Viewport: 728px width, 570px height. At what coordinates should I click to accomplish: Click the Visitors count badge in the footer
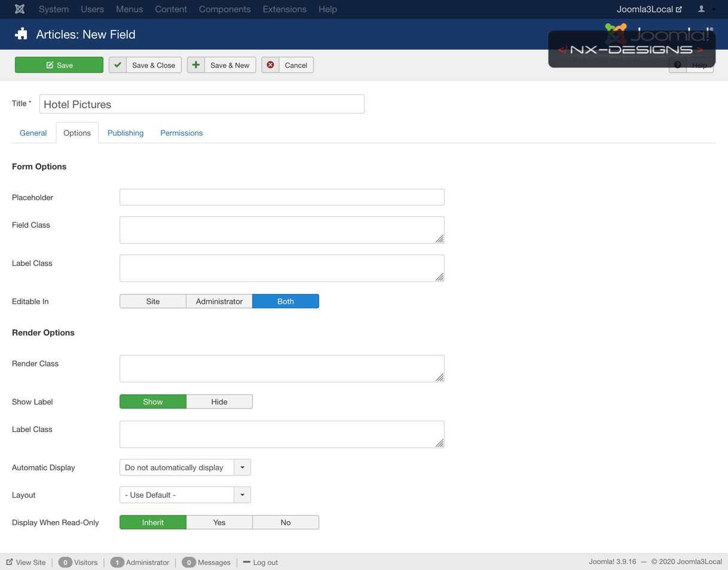tap(65, 562)
